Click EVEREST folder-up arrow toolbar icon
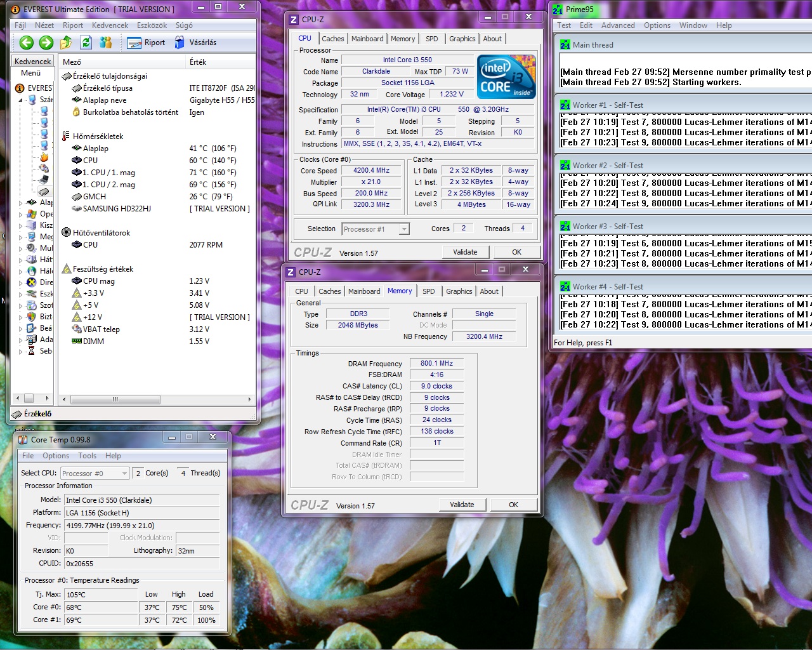The height and width of the screenshot is (650, 812). 66,43
